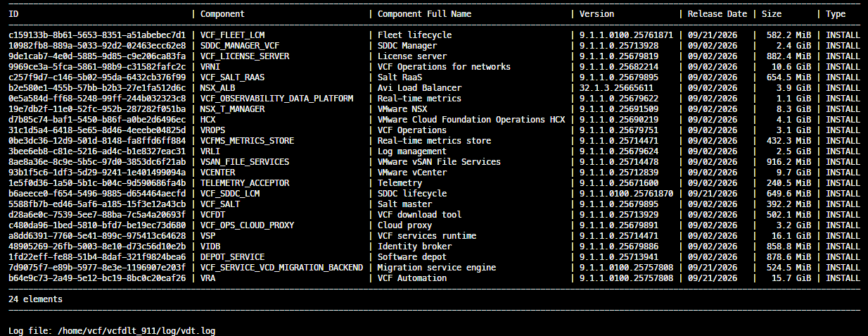Click version 9.1.1.0100.25761871
The height and width of the screenshot is (336, 868).
[627, 35]
